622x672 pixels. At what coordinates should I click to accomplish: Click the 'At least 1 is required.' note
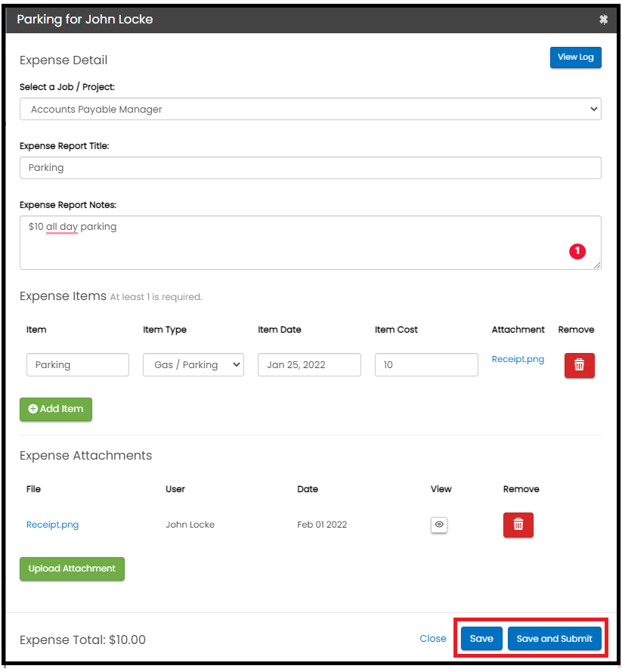(x=156, y=297)
